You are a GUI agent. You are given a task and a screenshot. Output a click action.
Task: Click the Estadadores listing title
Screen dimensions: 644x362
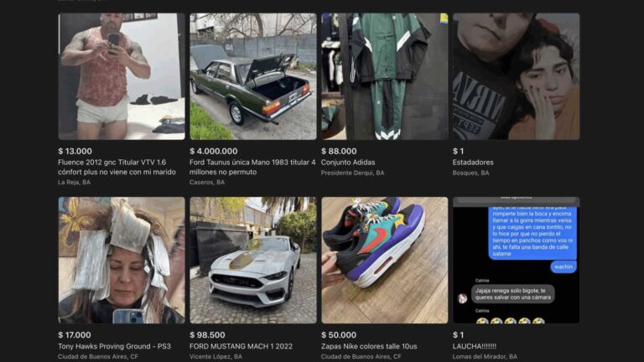473,163
